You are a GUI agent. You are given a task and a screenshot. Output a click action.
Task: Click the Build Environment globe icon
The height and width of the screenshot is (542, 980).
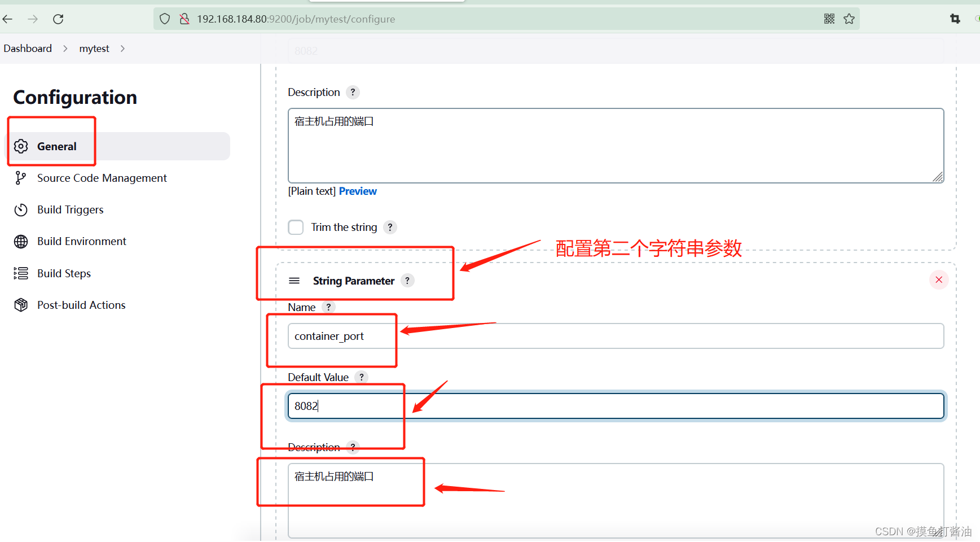[x=21, y=242]
